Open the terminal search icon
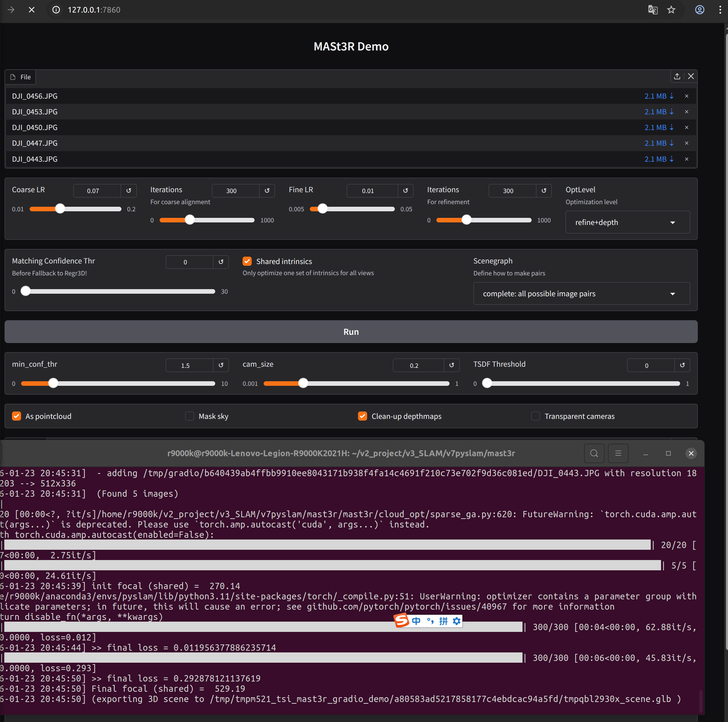The width and height of the screenshot is (728, 722). pos(594,453)
